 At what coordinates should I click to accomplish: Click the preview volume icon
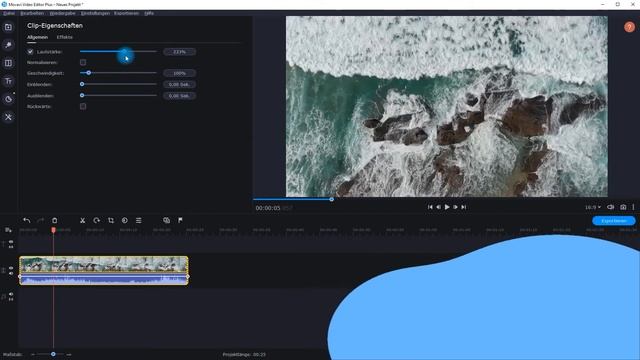tap(610, 207)
